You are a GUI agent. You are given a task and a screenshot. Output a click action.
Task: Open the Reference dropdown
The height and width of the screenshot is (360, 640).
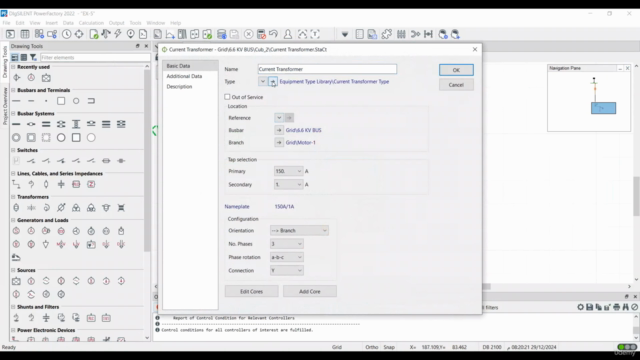pos(279,118)
